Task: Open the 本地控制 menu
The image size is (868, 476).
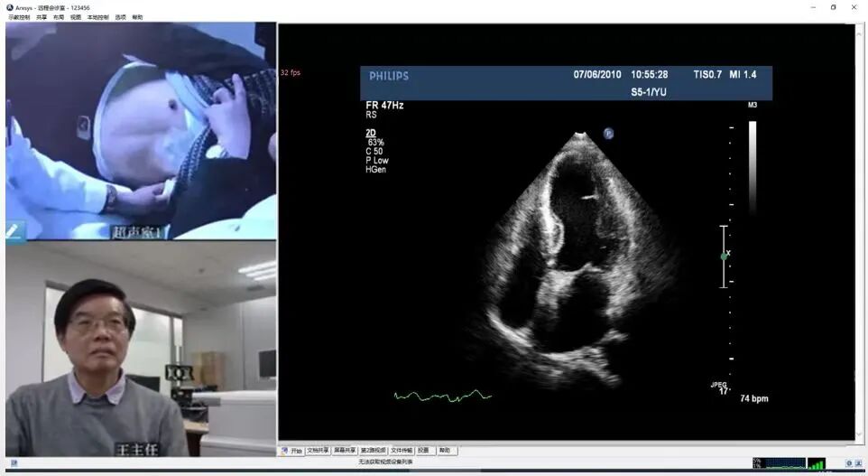Action: (98, 17)
